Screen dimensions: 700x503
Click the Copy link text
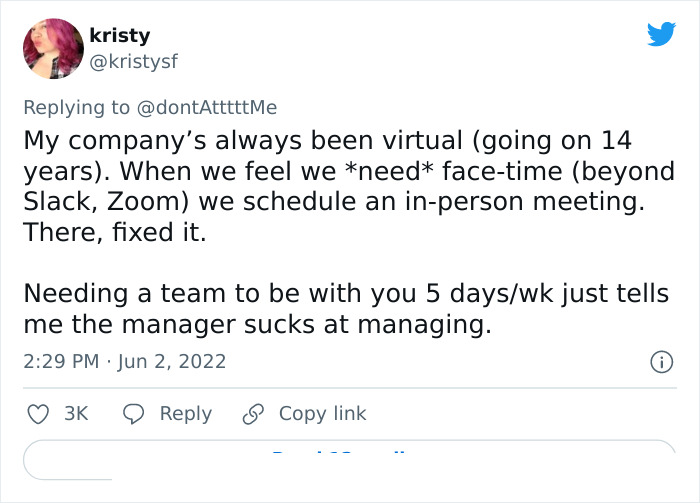[x=322, y=413]
